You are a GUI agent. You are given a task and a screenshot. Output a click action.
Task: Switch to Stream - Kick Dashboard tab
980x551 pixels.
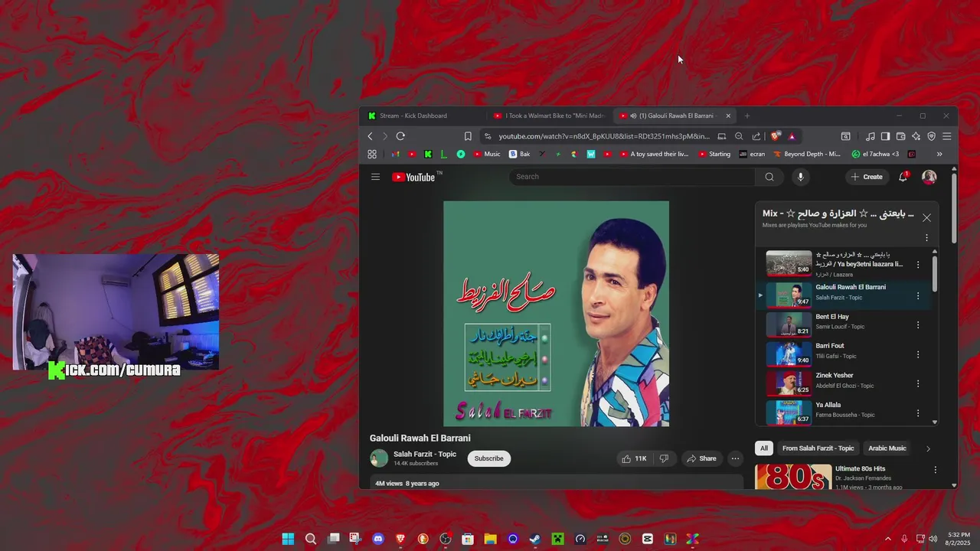point(413,116)
